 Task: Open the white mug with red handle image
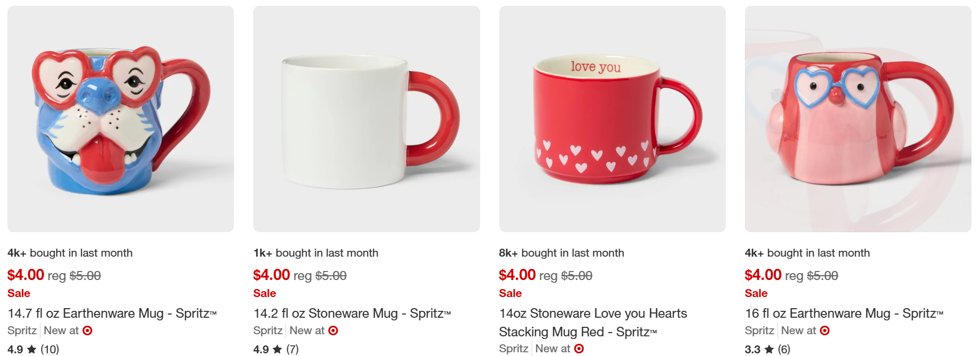(x=366, y=119)
